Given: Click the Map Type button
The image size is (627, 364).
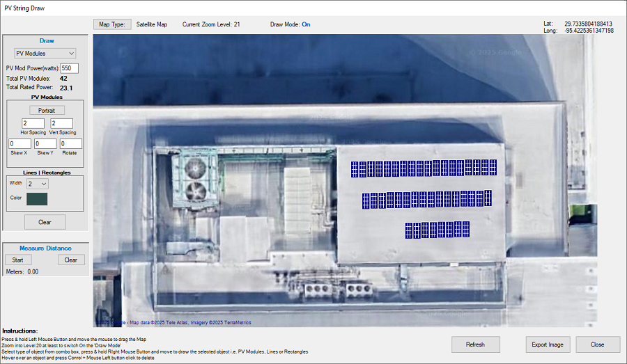Looking at the screenshot, I should point(112,24).
